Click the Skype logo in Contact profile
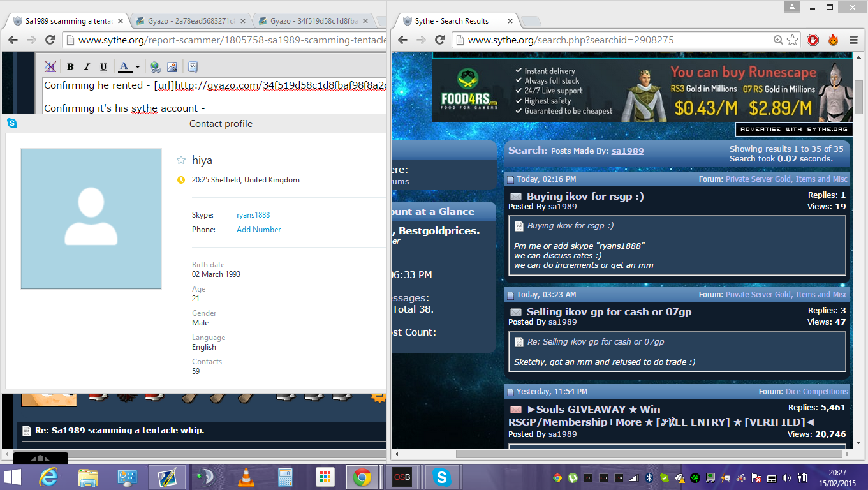 (x=11, y=123)
